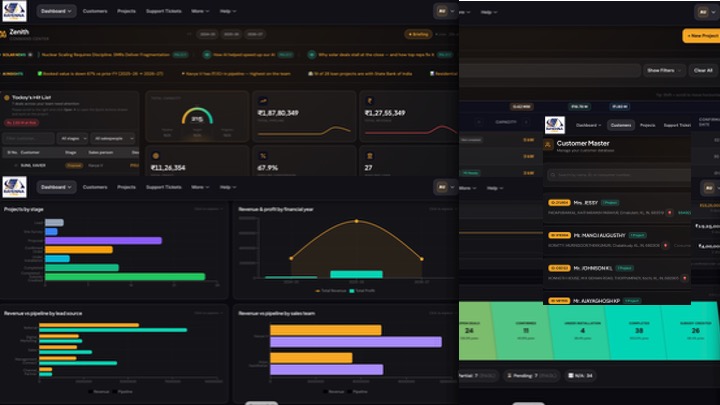Open Projects in the Zenith dashboard navbar
This screenshot has width=720, height=405.
coord(126,11)
